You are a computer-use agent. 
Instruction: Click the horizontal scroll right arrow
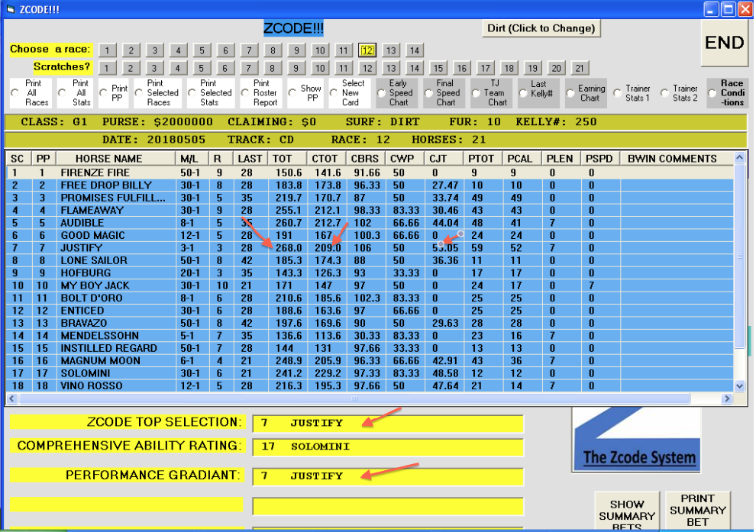pos(727,398)
